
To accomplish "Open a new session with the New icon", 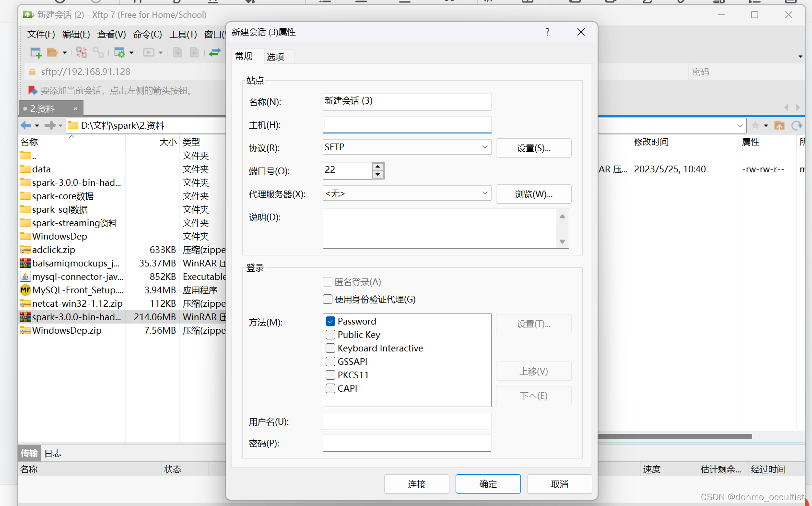I will click(x=35, y=52).
